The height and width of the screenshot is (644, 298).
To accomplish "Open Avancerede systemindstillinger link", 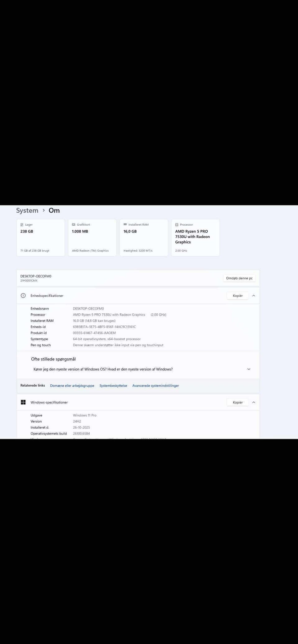I will coord(156,386).
